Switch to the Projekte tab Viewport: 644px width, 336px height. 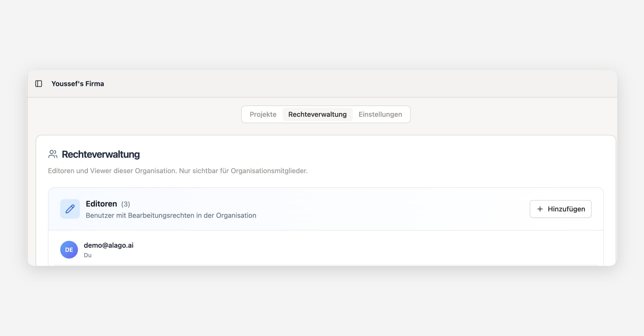263,114
